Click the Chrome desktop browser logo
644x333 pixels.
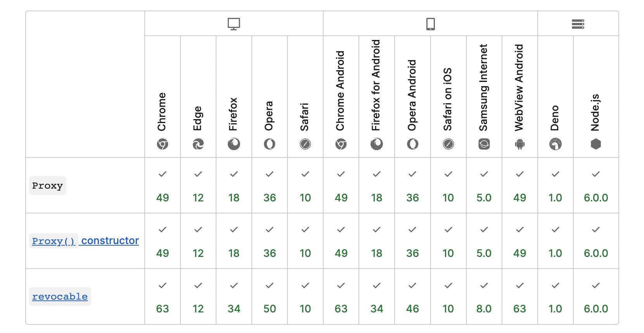click(163, 144)
